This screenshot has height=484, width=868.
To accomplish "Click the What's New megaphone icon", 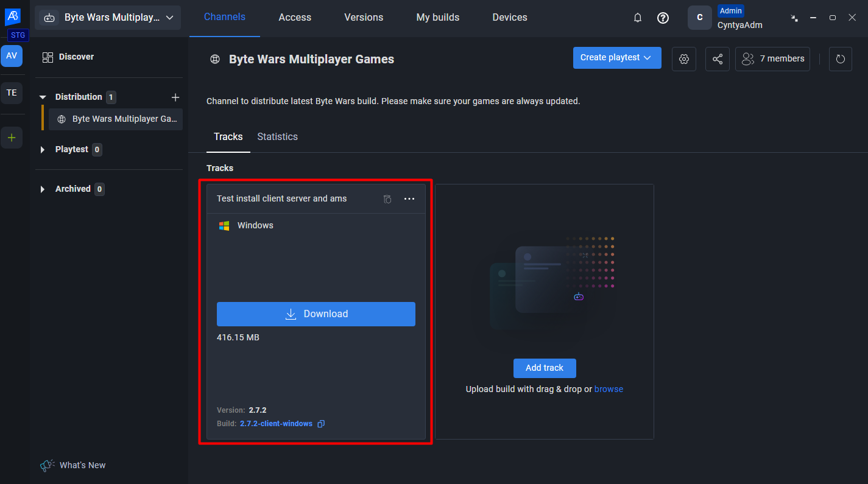I will [x=48, y=465].
